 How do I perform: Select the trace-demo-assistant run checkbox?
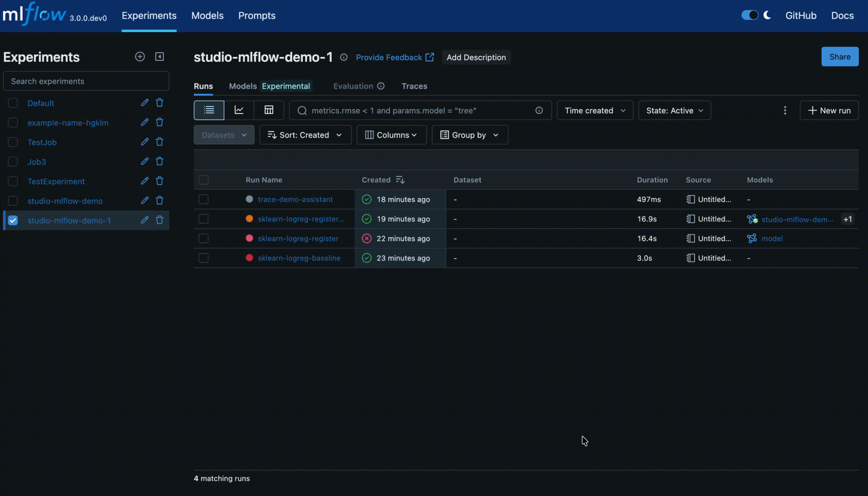(204, 199)
